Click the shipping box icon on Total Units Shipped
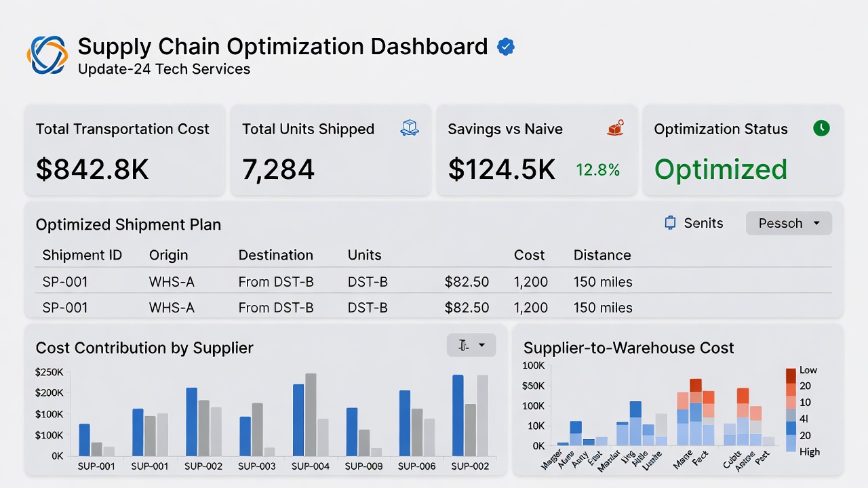The image size is (868, 488). 410,127
